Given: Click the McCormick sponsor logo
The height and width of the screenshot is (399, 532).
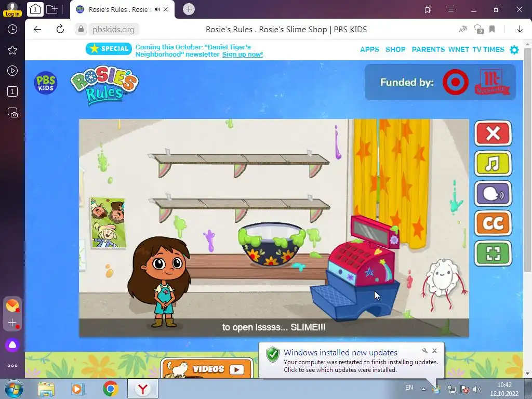Looking at the screenshot, I should point(491,82).
